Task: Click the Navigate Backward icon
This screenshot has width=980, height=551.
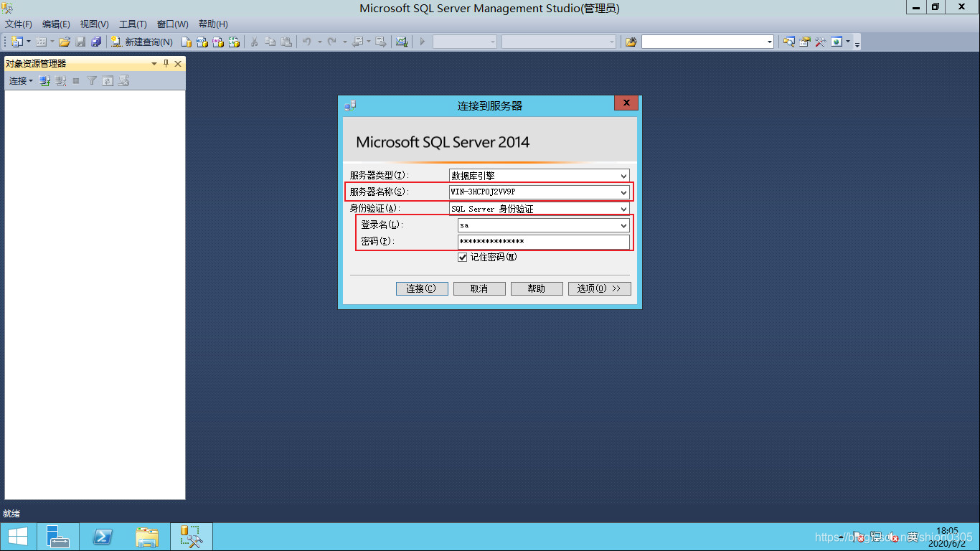Action: (x=357, y=42)
